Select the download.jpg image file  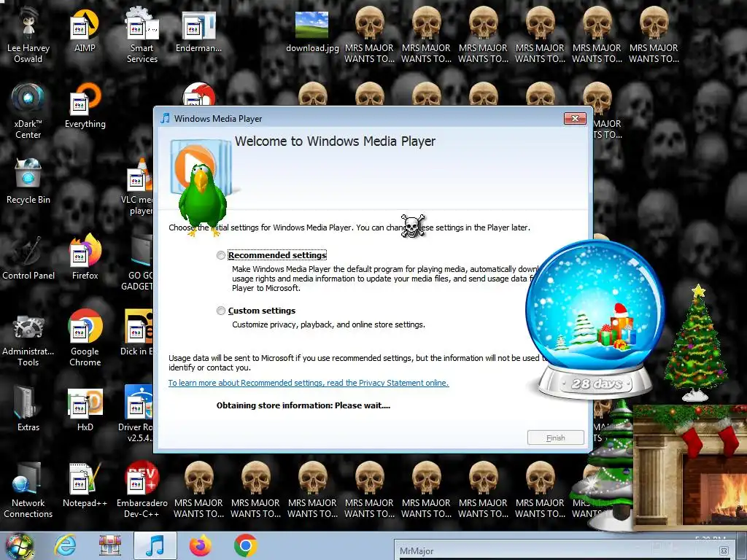312,31
